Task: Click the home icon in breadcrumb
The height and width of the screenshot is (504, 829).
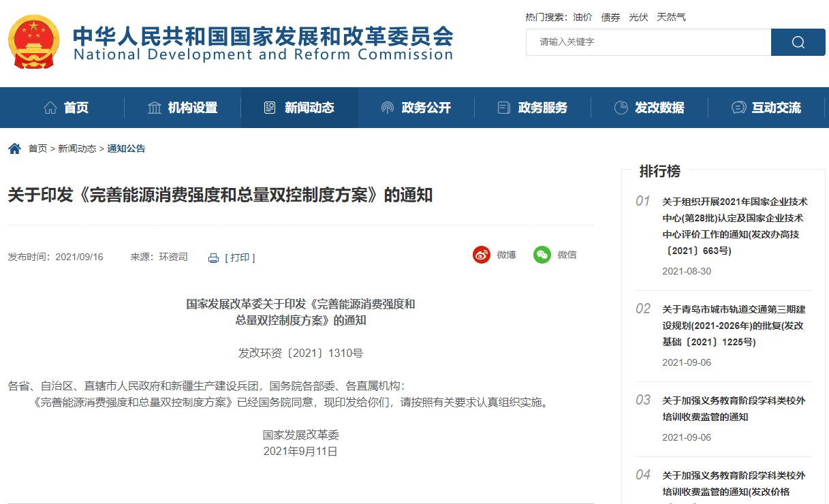Action: 14,148
